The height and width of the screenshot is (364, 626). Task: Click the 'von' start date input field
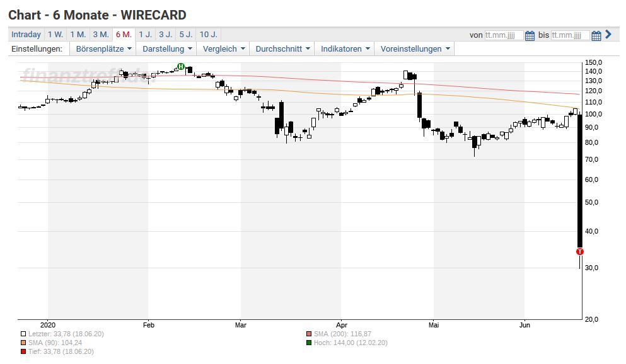point(504,35)
